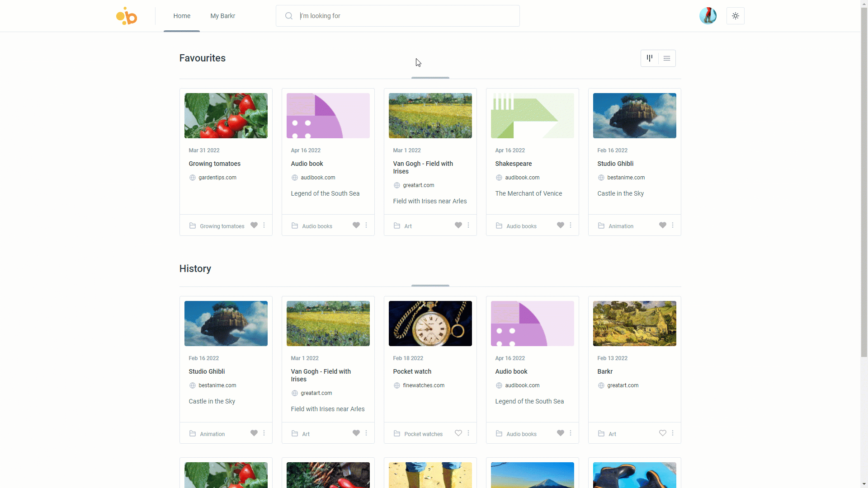
Task: Click the History section heading
Action: click(195, 269)
